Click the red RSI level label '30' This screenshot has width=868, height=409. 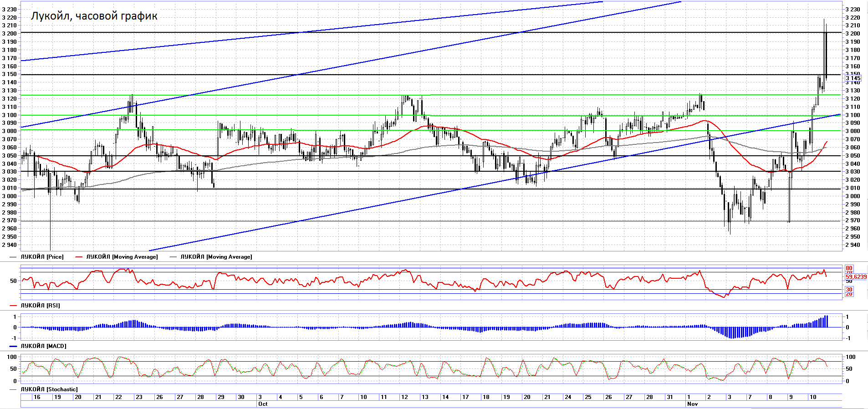coord(849,290)
